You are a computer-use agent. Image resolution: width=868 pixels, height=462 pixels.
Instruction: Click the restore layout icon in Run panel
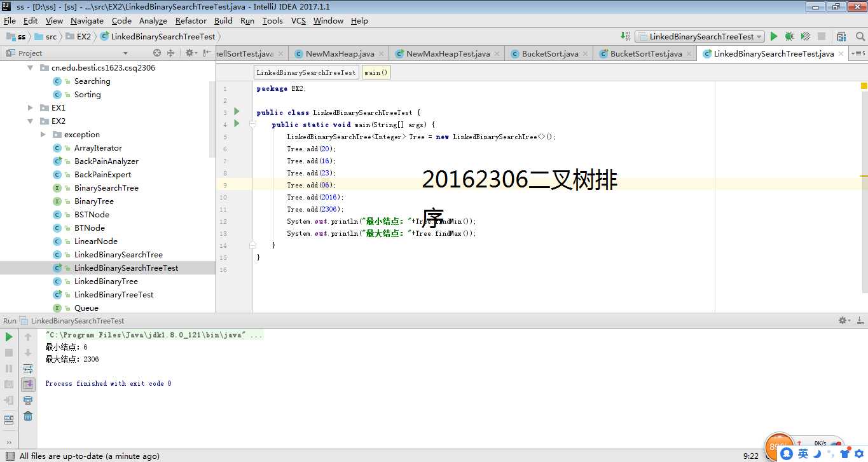point(9,420)
